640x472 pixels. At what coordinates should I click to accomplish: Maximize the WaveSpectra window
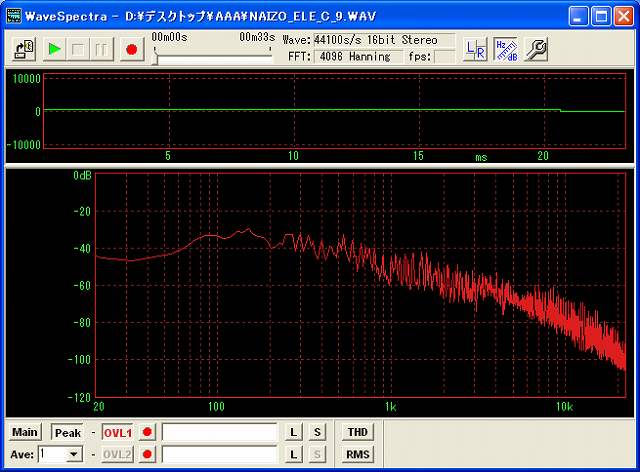601,16
